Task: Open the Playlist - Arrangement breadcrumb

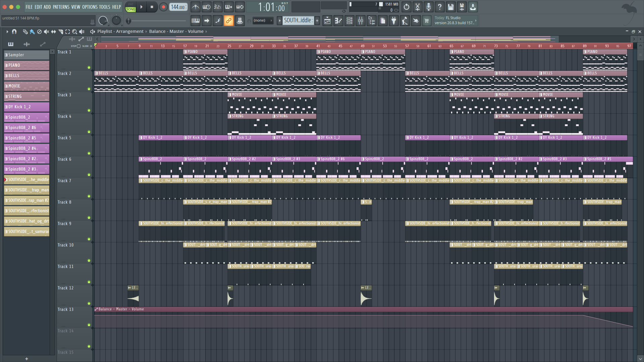Action: pyautogui.click(x=120, y=32)
